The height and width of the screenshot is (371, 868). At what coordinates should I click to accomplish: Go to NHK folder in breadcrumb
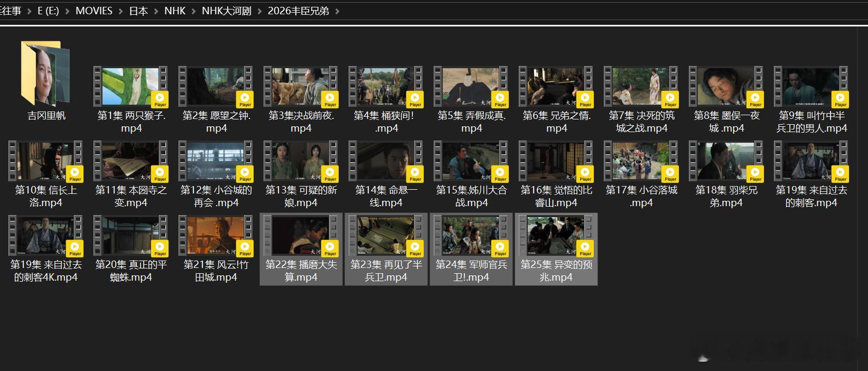click(175, 11)
